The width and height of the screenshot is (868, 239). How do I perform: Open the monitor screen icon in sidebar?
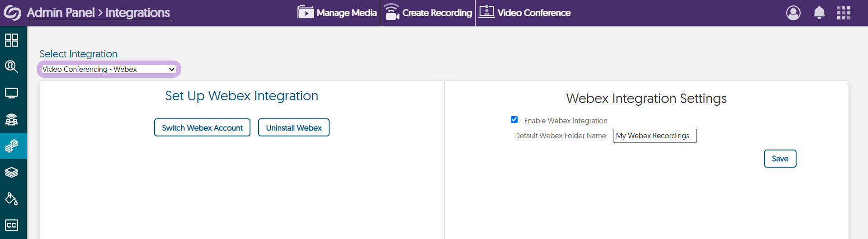(x=11, y=93)
